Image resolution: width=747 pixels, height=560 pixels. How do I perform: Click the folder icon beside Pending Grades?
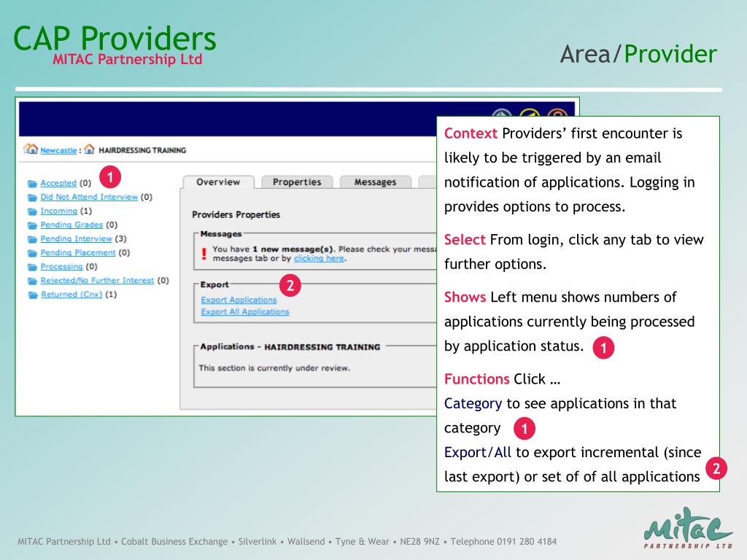tap(32, 225)
